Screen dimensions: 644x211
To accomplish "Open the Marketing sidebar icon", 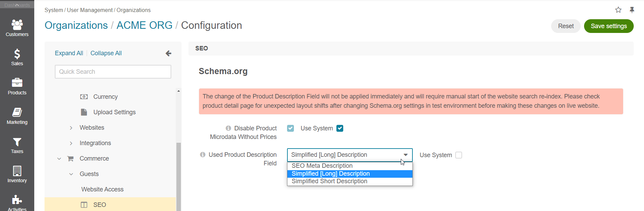I will (x=17, y=112).
